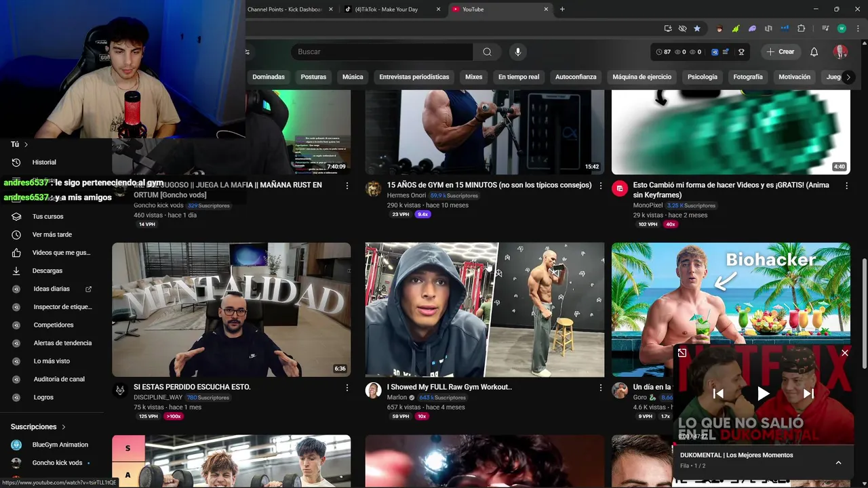
Task: Open the Hermes Onori channel link
Action: [x=406, y=196]
